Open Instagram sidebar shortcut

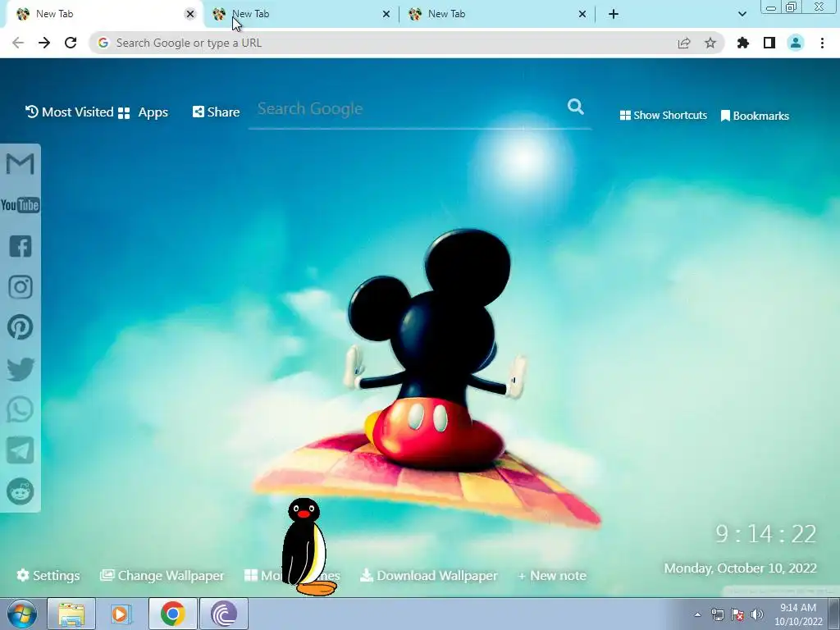tap(21, 287)
